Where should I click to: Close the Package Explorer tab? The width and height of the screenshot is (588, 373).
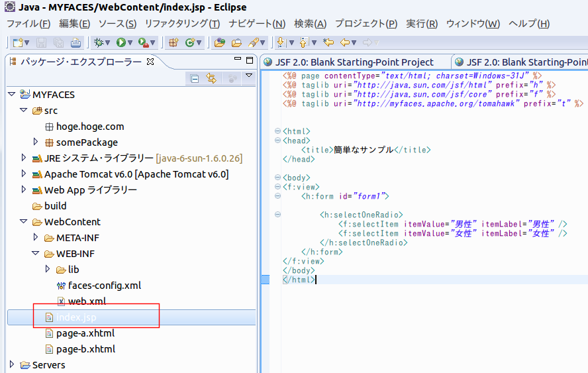(x=150, y=62)
